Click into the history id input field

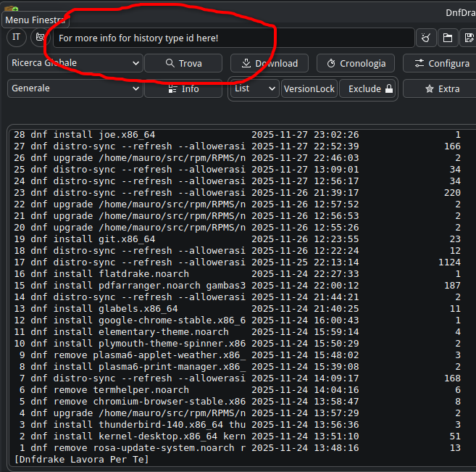[234, 38]
